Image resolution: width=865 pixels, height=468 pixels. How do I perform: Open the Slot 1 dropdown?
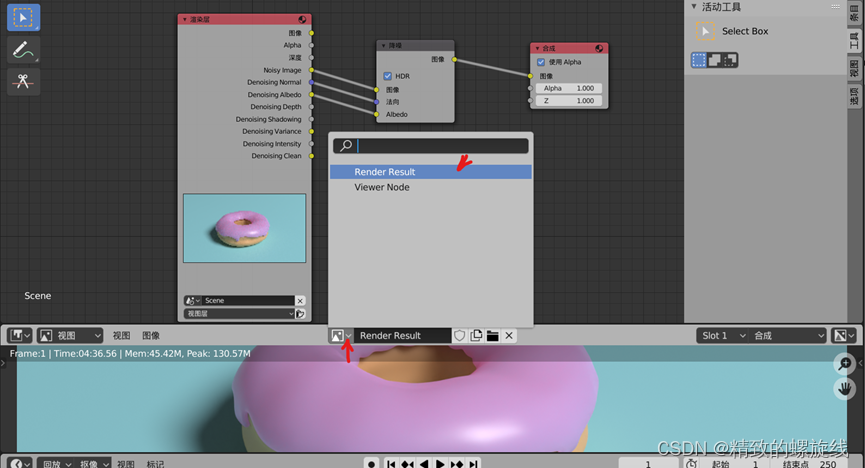[723, 336]
